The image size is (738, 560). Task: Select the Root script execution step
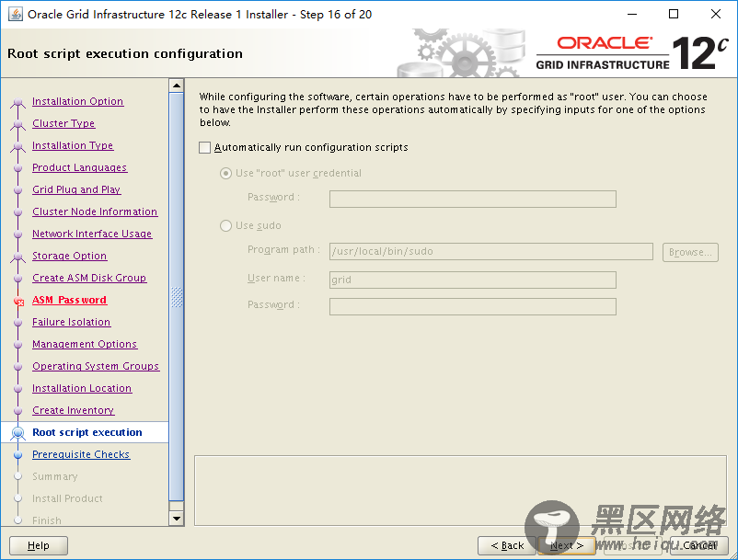(x=87, y=432)
